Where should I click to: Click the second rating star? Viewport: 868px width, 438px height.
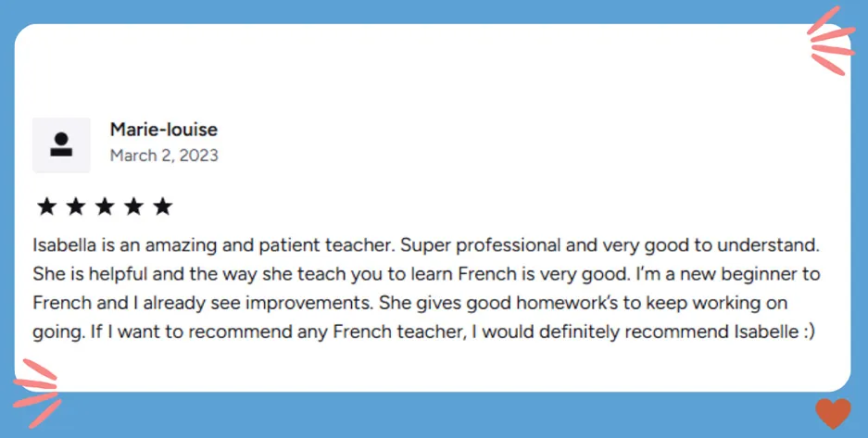pyautogui.click(x=75, y=206)
